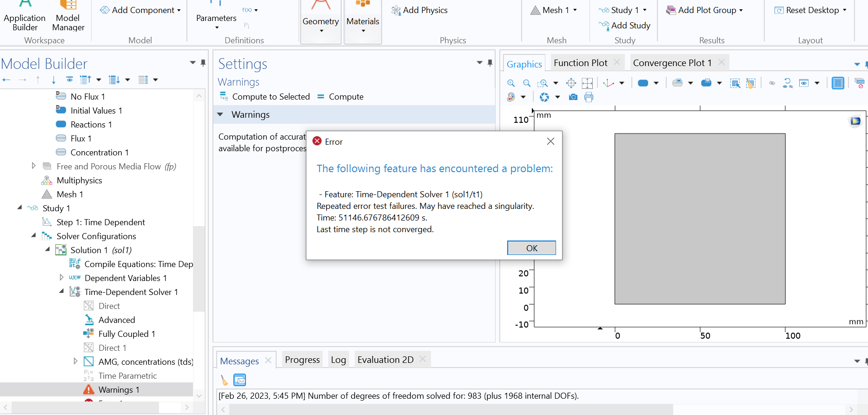Click the back arrow in Model Builder
Viewport: 868px width, 415px height.
[x=7, y=80]
